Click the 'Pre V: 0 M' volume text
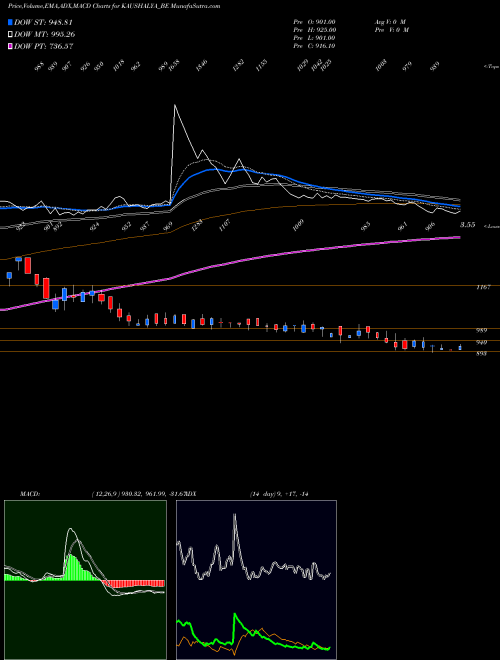 tap(392, 30)
